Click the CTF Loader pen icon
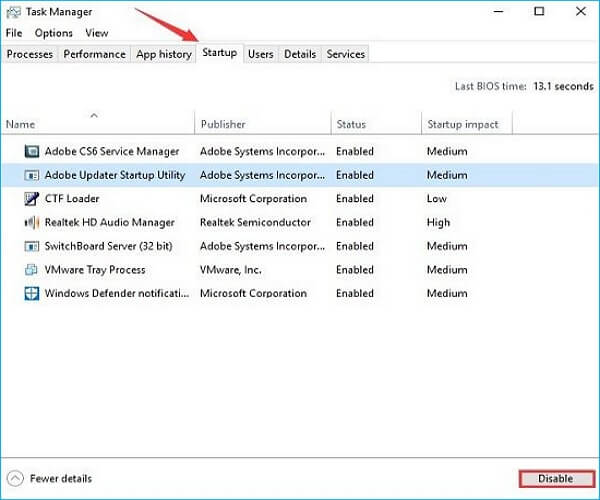 click(31, 199)
